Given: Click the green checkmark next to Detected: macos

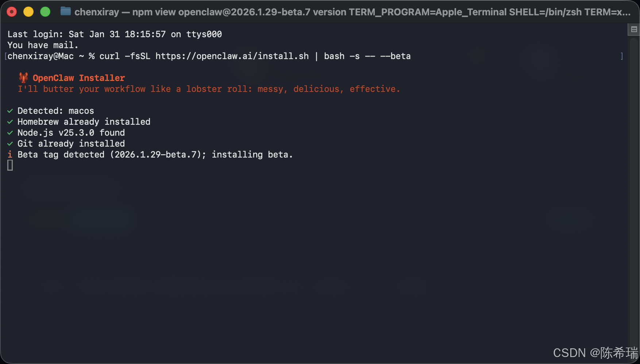Looking at the screenshot, I should [x=10, y=111].
